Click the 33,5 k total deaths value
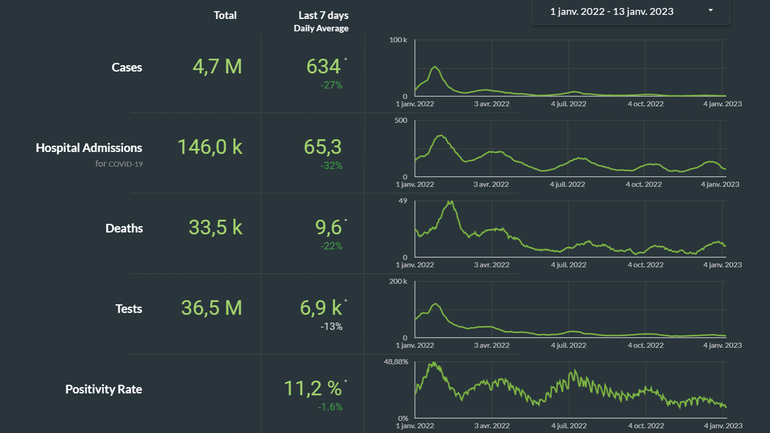Image resolution: width=770 pixels, height=433 pixels. [x=216, y=227]
